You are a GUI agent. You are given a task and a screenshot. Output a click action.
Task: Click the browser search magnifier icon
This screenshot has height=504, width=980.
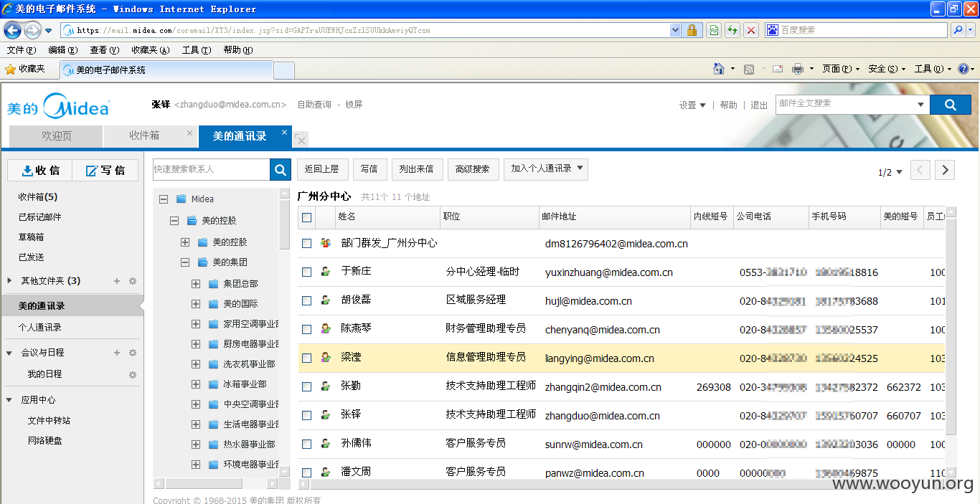pyautogui.click(x=958, y=30)
